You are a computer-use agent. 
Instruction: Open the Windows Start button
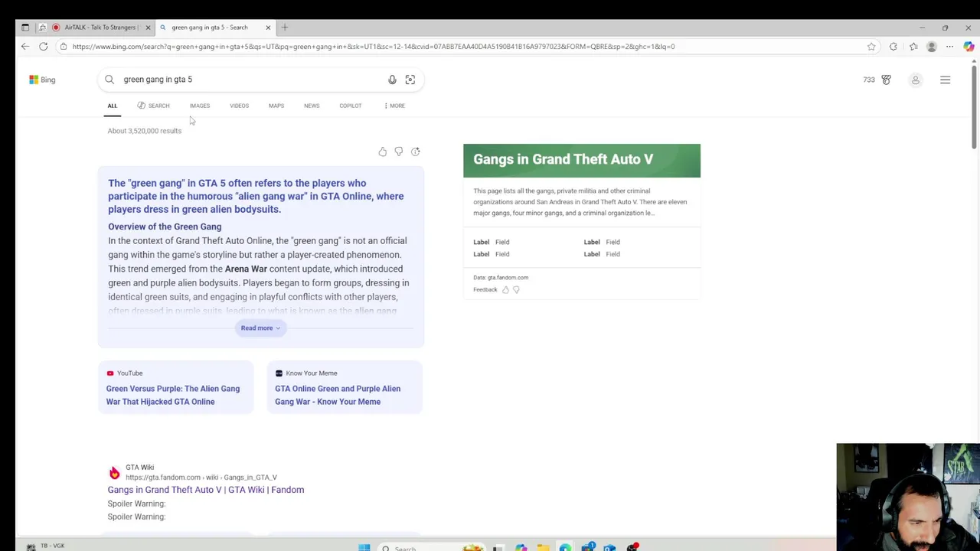(364, 547)
